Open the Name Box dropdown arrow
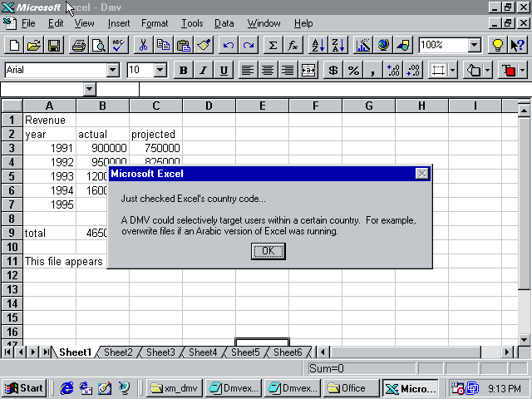532x399 pixels. (89, 89)
